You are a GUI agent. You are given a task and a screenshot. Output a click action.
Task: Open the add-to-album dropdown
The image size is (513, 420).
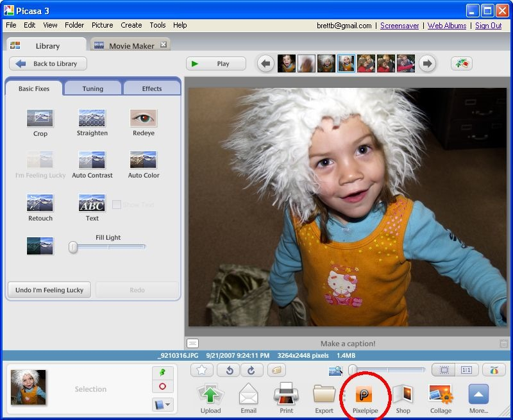click(163, 405)
